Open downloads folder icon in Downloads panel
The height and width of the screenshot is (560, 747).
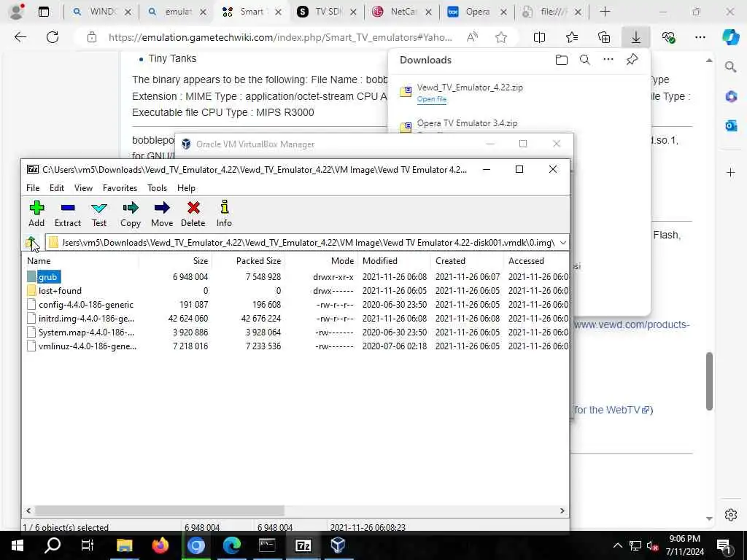(x=562, y=60)
